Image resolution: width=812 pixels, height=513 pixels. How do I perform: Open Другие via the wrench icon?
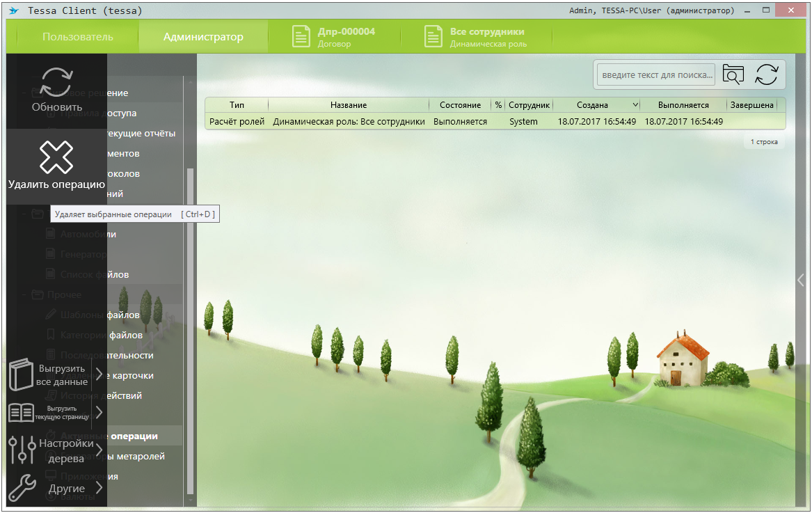[22, 488]
